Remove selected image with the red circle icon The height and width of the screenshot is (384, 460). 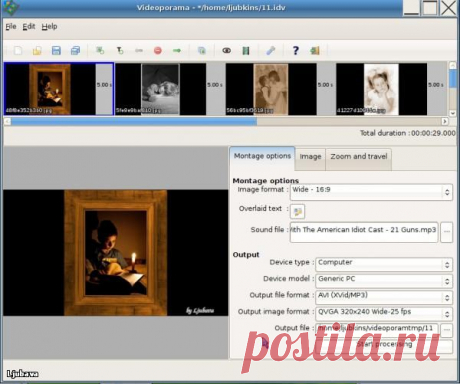tap(158, 51)
